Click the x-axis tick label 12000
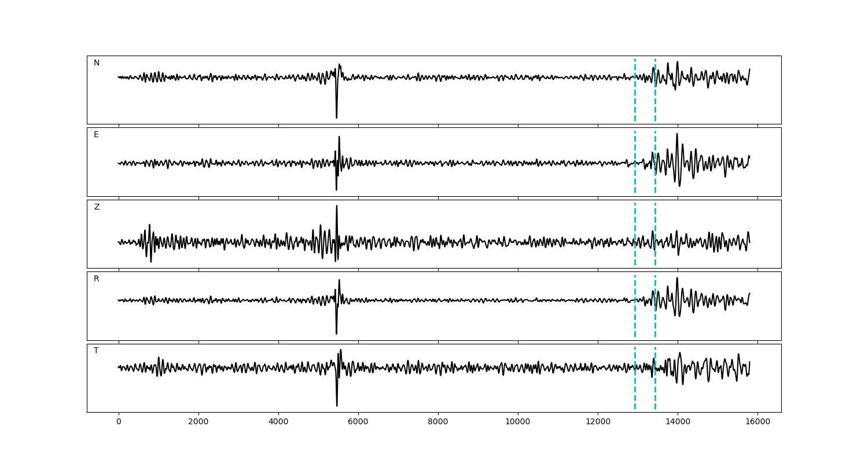This screenshot has width=868, height=463. pos(598,422)
